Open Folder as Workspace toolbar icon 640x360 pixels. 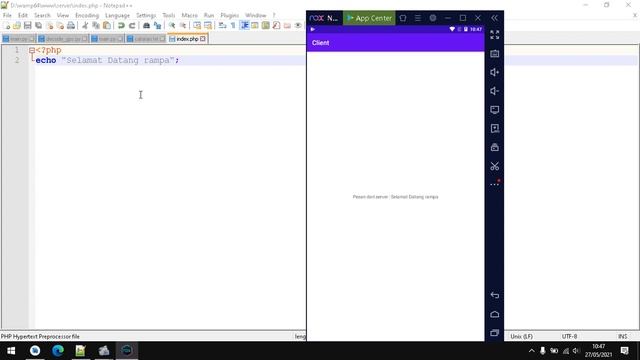[287, 26]
